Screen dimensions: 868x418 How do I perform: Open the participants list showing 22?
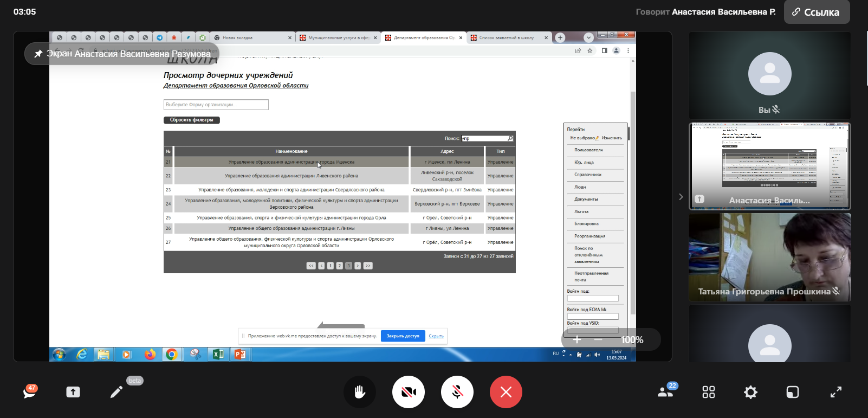665,392
